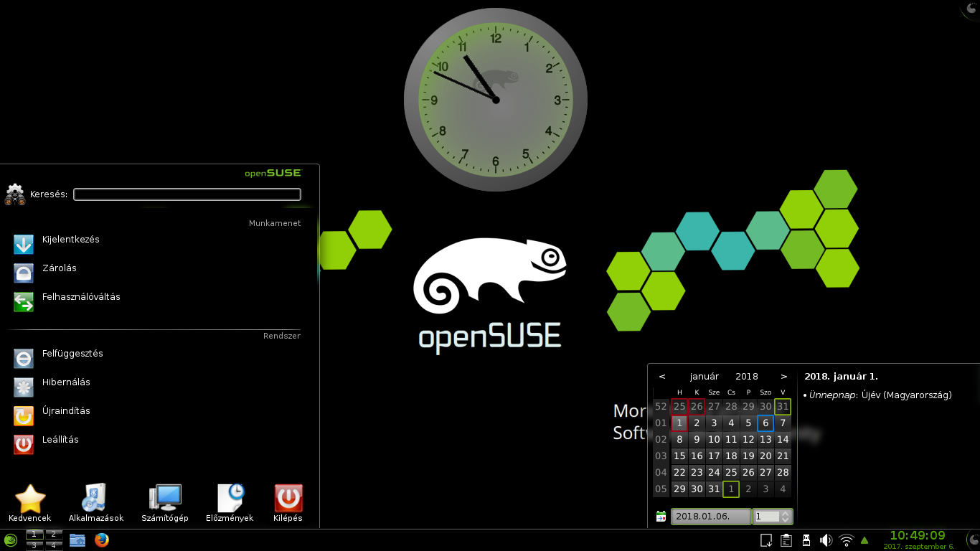Viewport: 980px width, 551px height.
Task: Click the week number field showing 1
Action: [766, 517]
